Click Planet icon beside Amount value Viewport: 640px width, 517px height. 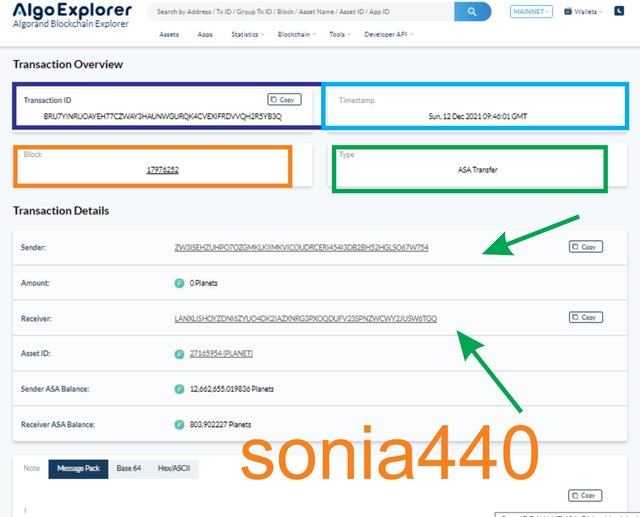point(179,283)
